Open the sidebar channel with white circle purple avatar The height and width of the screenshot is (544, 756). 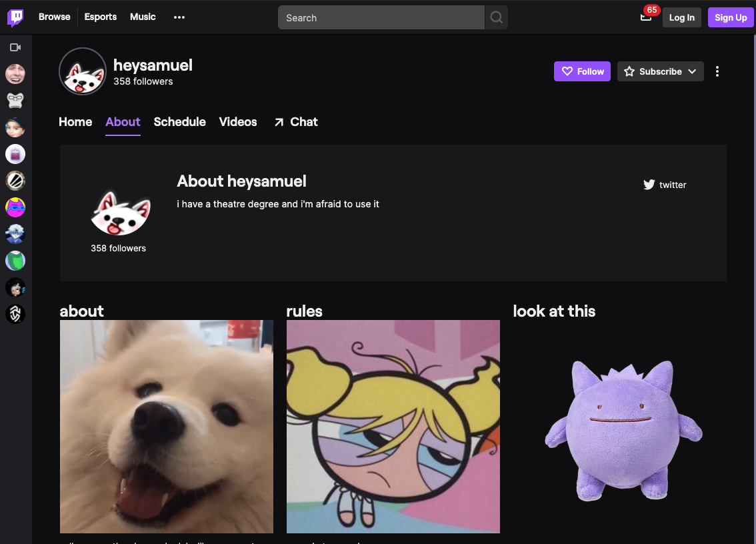15,154
